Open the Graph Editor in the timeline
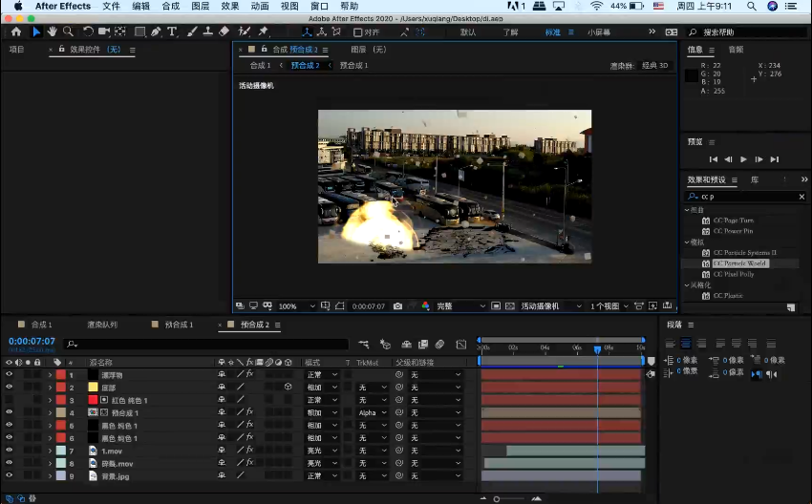This screenshot has height=504, width=812. (x=461, y=344)
